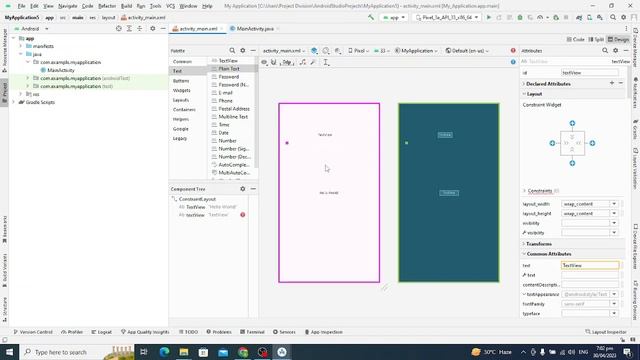Viewport: 640px width, 360px height.
Task: Switch to MainActivity.java editor tab
Action: pos(254,29)
